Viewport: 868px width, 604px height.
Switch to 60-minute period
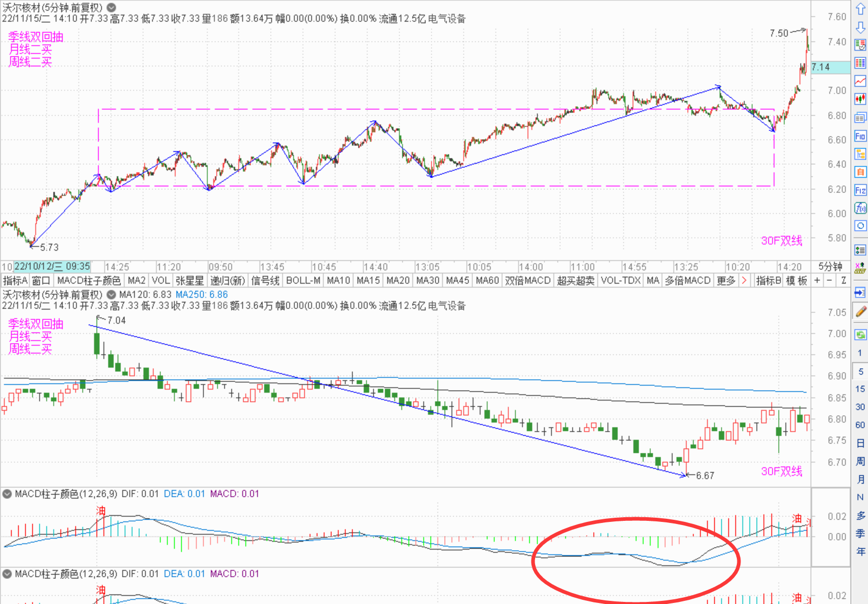(860, 425)
